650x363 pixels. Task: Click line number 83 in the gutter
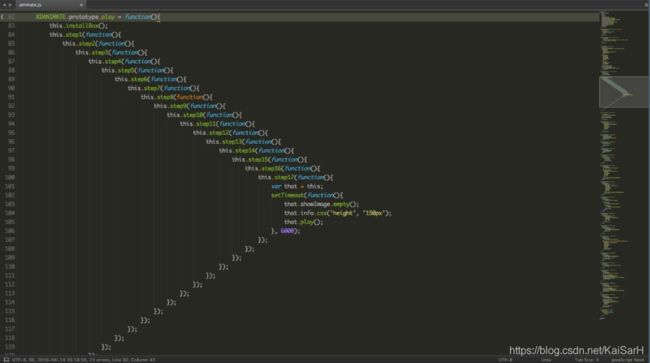point(12,26)
